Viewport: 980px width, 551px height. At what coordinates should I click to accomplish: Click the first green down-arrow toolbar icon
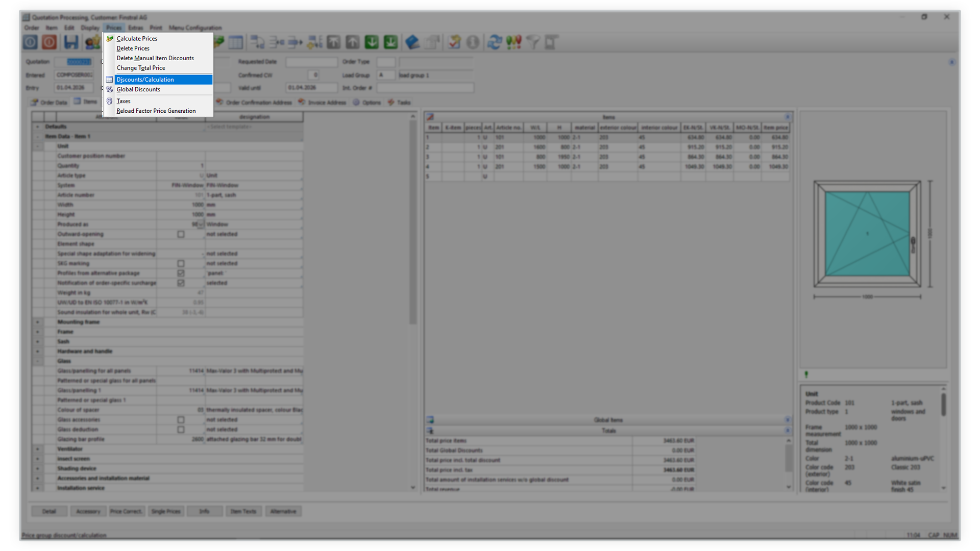tap(372, 42)
